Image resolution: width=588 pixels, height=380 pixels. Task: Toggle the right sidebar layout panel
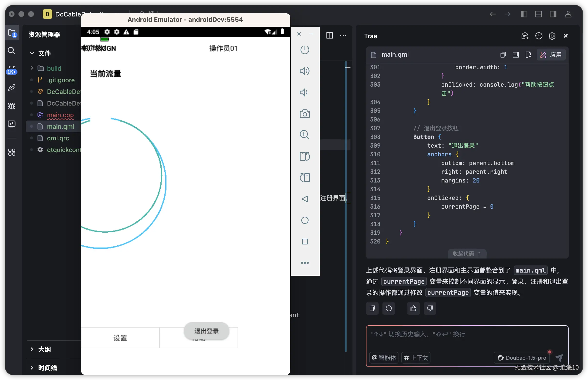point(553,14)
